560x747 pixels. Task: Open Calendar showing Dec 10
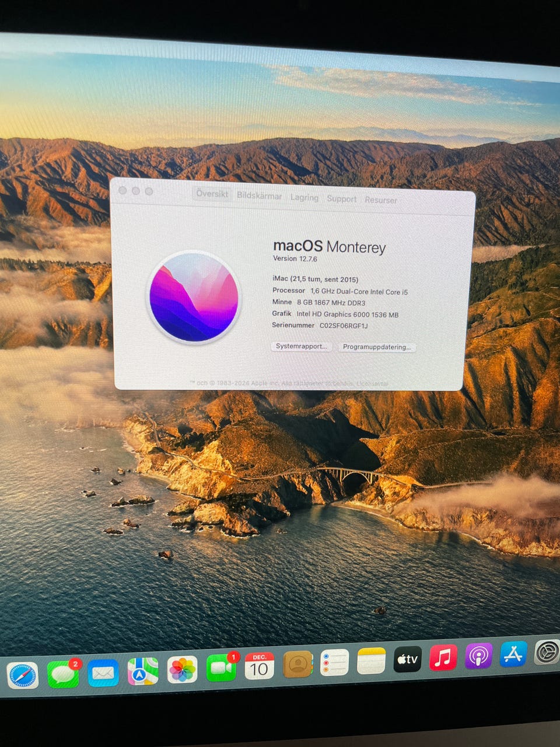click(260, 666)
